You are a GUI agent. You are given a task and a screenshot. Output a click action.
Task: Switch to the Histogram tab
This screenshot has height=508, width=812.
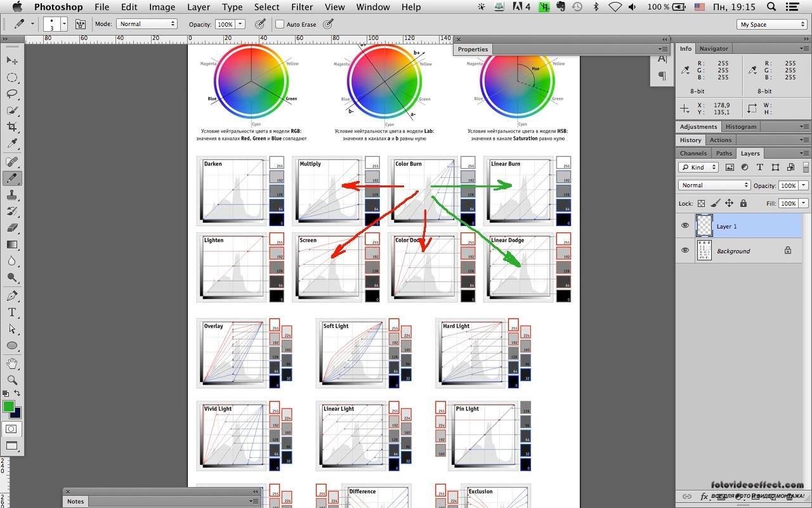(740, 126)
